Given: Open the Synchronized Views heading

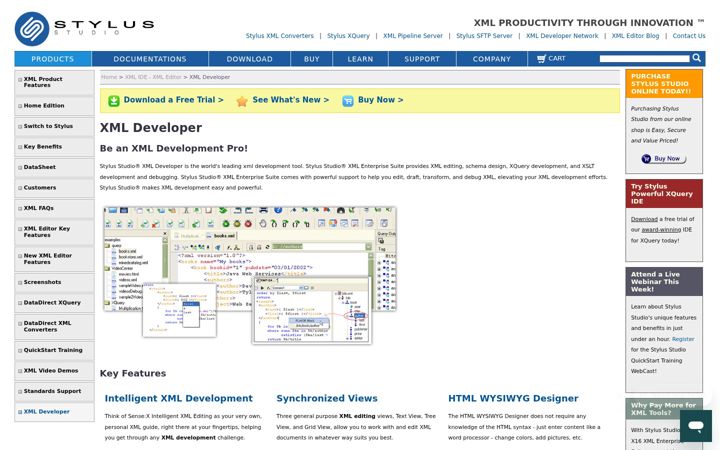Looking at the screenshot, I should [x=327, y=399].
